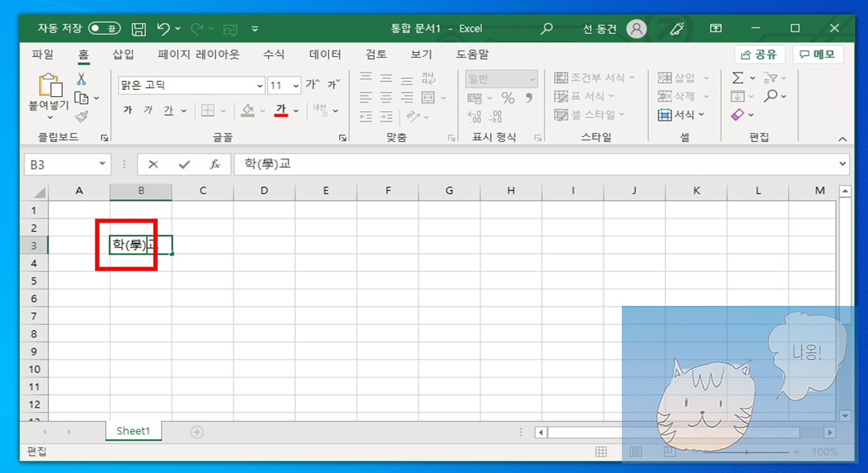Image resolution: width=868 pixels, height=473 pixels.
Task: Click the fill color bucket icon
Action: coord(248,110)
